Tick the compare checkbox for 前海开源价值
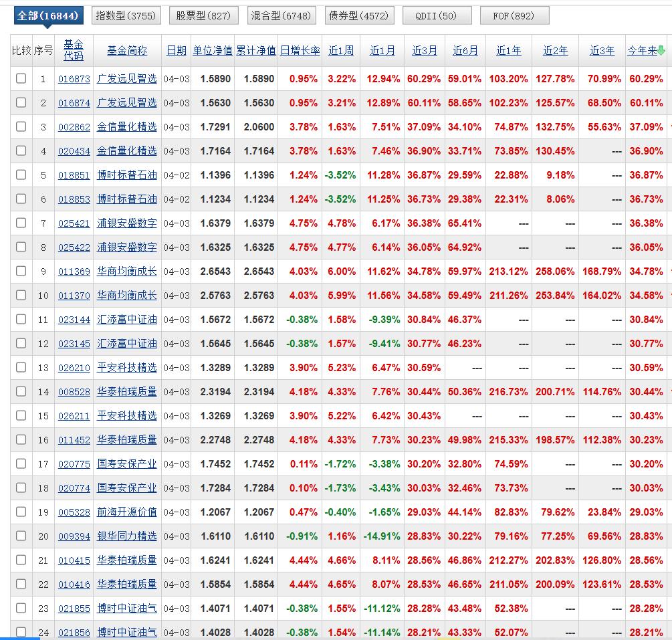 pyautogui.click(x=20, y=512)
